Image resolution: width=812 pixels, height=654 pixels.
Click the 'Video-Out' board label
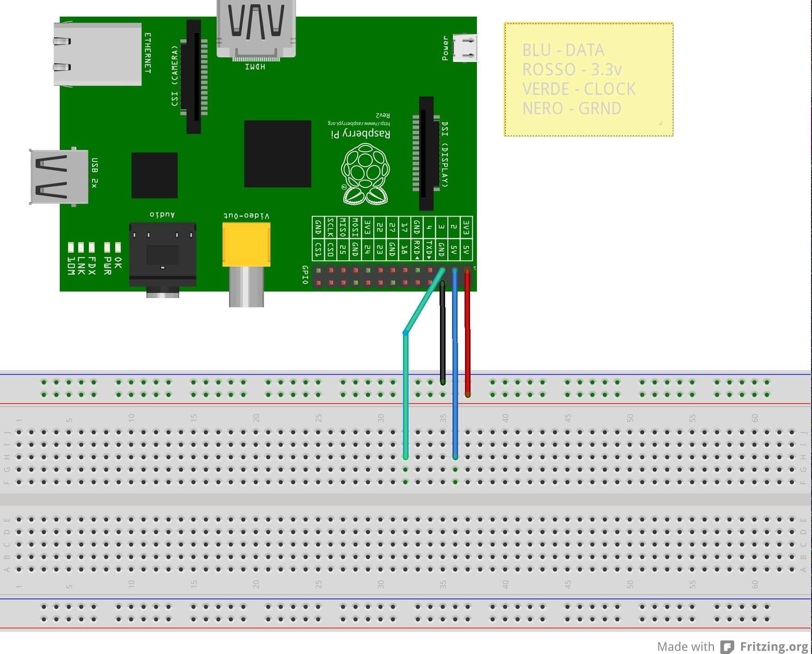coord(246,216)
